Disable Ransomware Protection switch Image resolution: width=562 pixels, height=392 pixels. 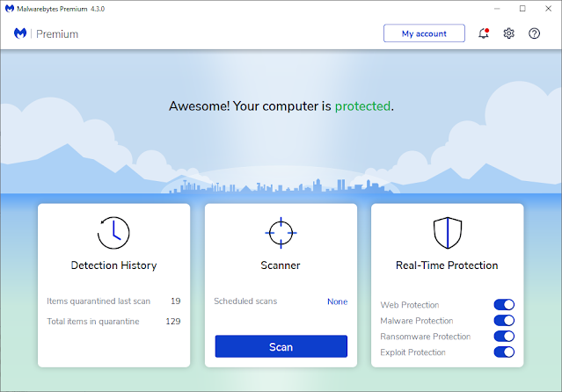coord(504,336)
